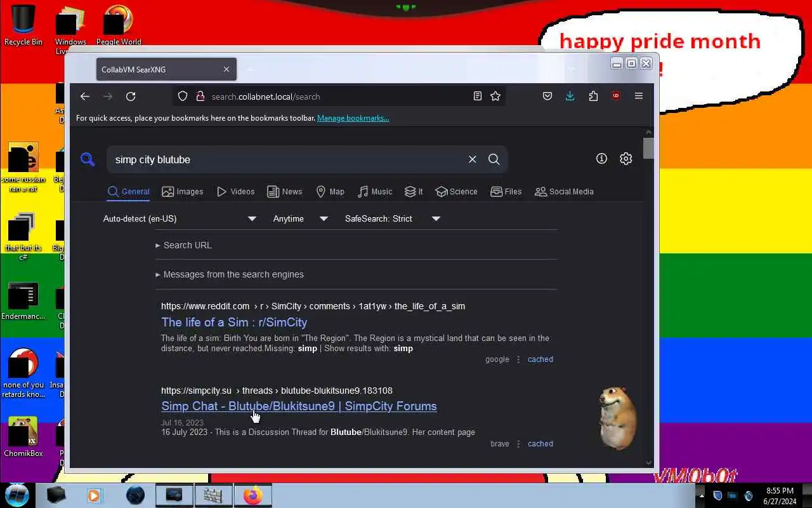Viewport: 812px width, 508px height.
Task: Show hidden tray icons arrow
Action: (x=701, y=496)
